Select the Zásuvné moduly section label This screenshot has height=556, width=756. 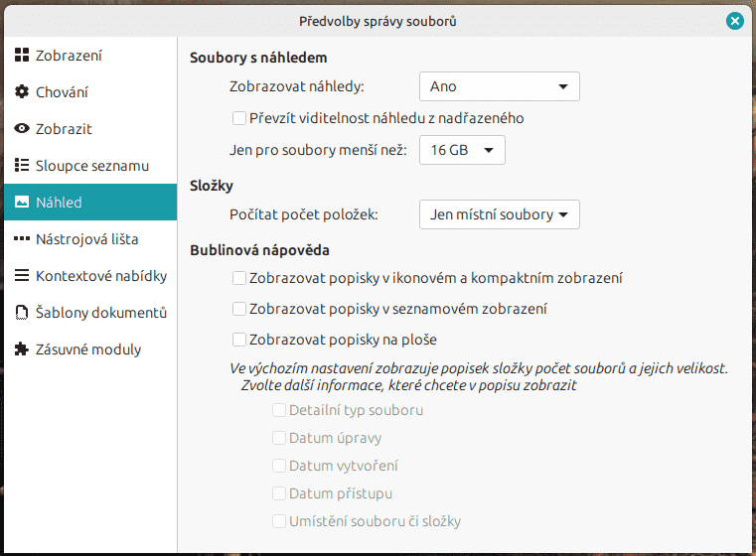pyautogui.click(x=88, y=349)
